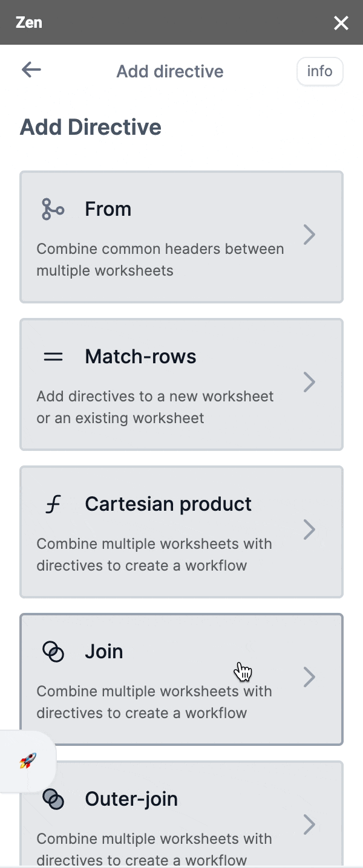This screenshot has height=868, width=363.
Task: Open the rocket launcher tab
Action: click(x=28, y=761)
